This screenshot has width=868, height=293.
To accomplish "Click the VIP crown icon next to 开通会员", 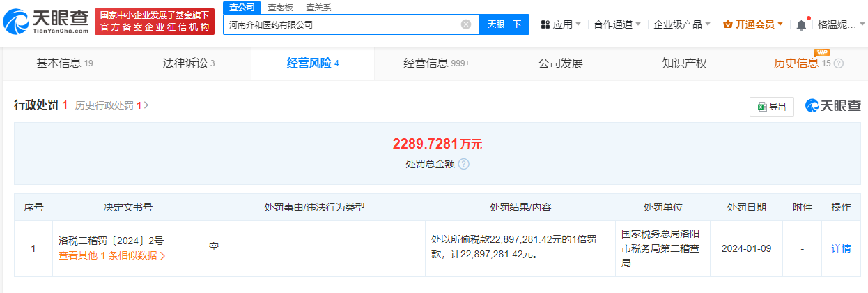I will (x=728, y=24).
